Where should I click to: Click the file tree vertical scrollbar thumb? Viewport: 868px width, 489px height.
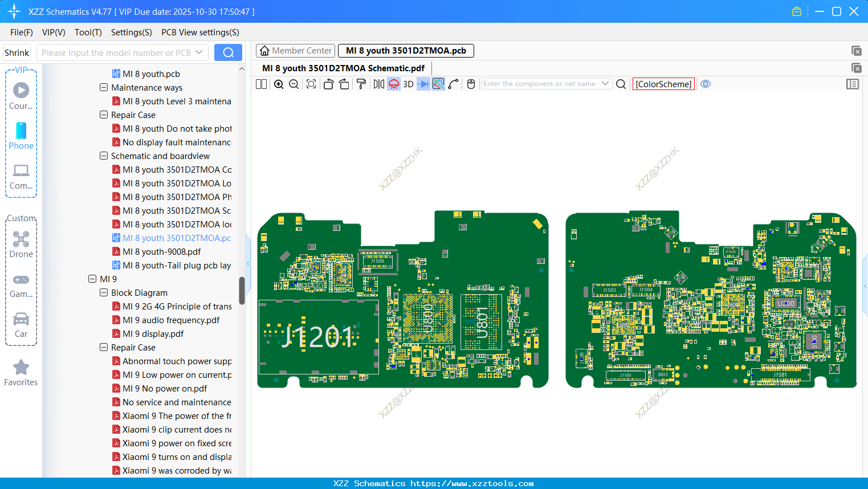click(242, 291)
